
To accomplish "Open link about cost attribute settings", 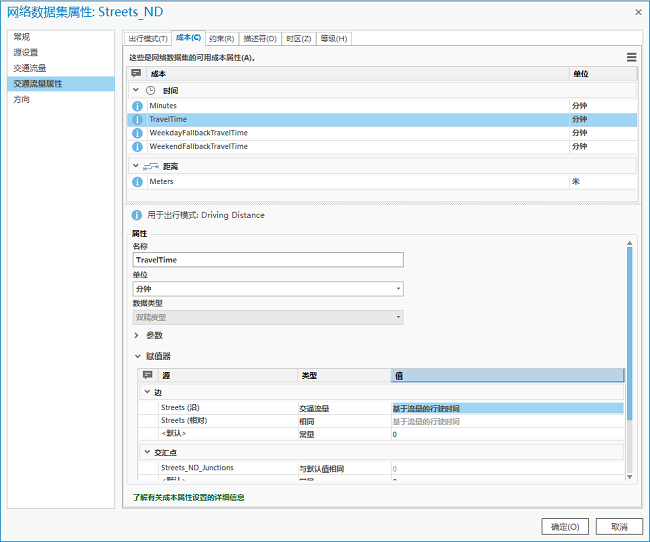I will pos(188,497).
